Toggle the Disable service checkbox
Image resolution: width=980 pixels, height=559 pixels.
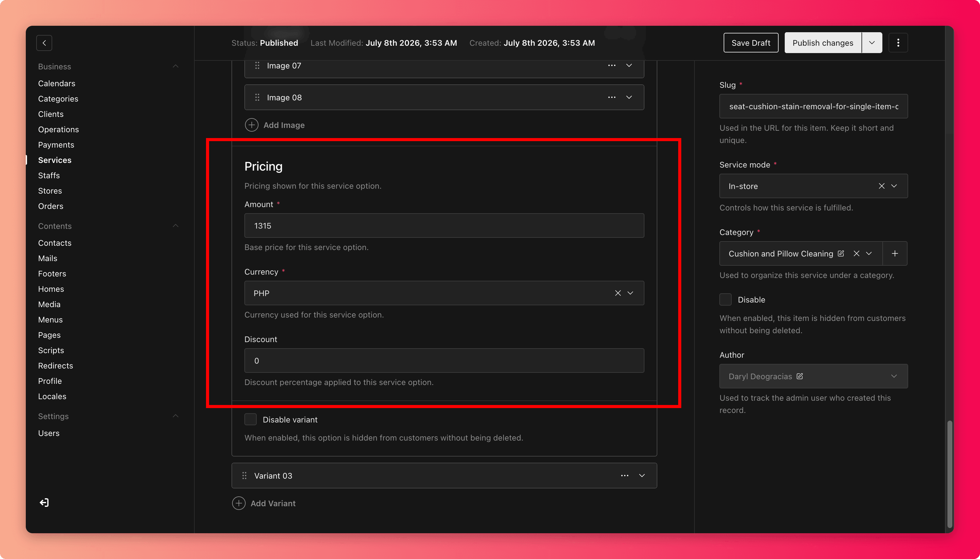[725, 299]
